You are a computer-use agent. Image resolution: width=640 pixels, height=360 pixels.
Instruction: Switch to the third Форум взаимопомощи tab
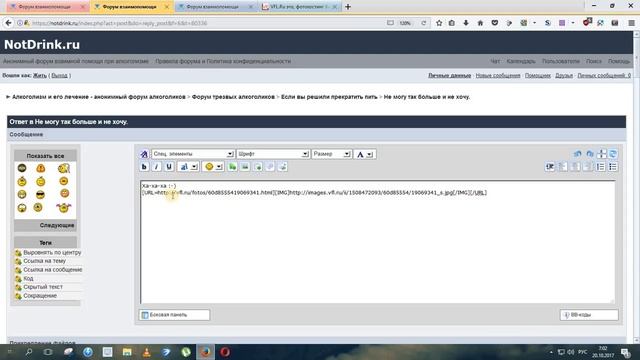215,7
